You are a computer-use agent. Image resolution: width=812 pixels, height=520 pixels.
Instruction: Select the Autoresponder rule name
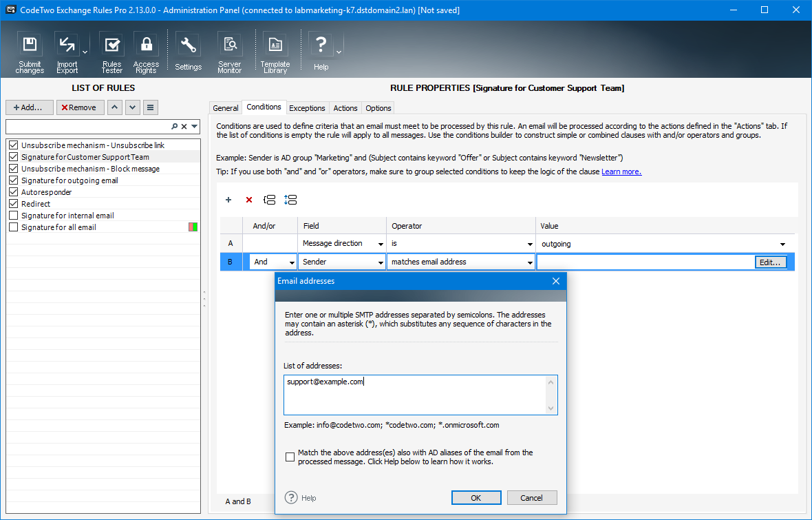[x=47, y=192]
